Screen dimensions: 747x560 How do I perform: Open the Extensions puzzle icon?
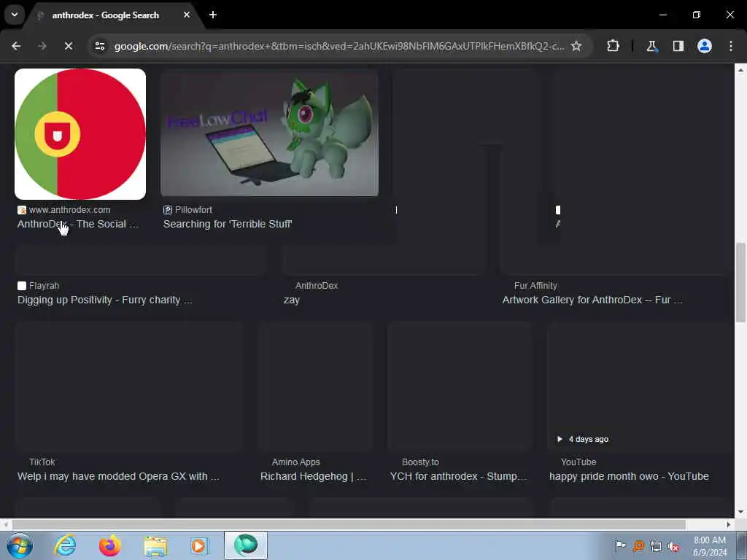click(x=613, y=46)
